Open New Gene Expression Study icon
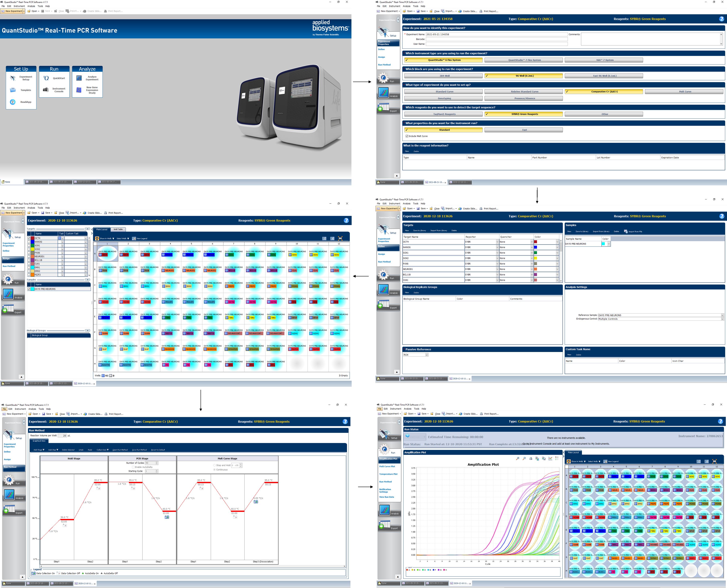This screenshot has height=588, width=727. pyautogui.click(x=79, y=90)
